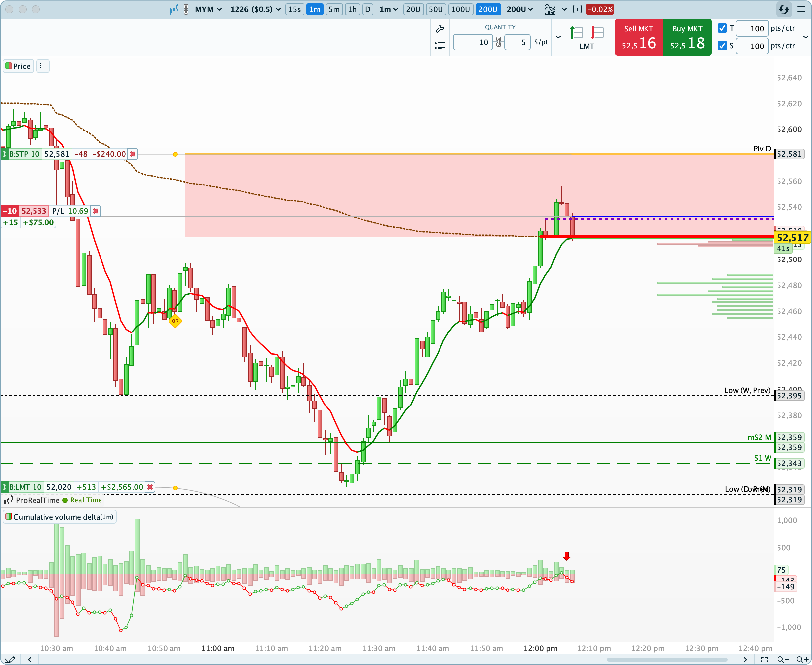Click the info icon in the top bar
The image size is (812, 665).
(577, 9)
